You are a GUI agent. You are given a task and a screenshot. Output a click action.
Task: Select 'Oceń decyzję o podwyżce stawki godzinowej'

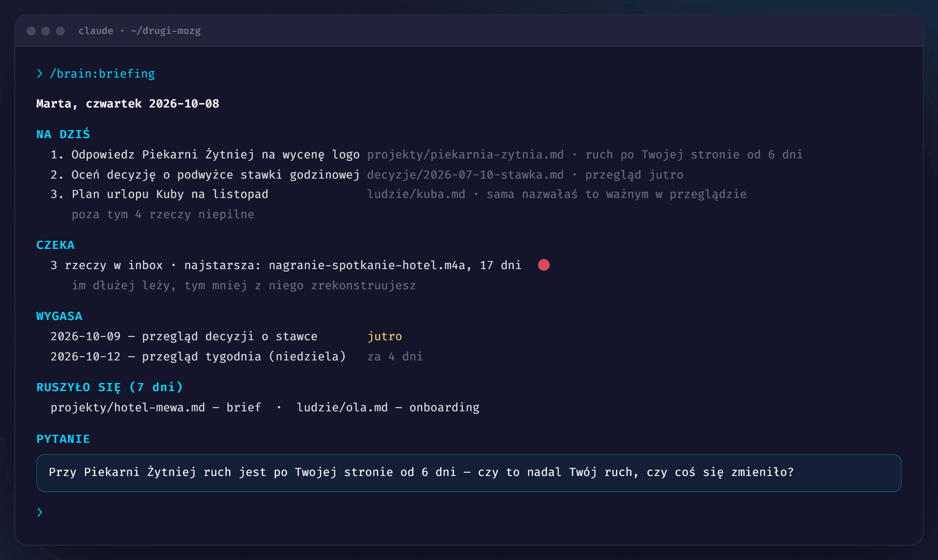click(215, 175)
